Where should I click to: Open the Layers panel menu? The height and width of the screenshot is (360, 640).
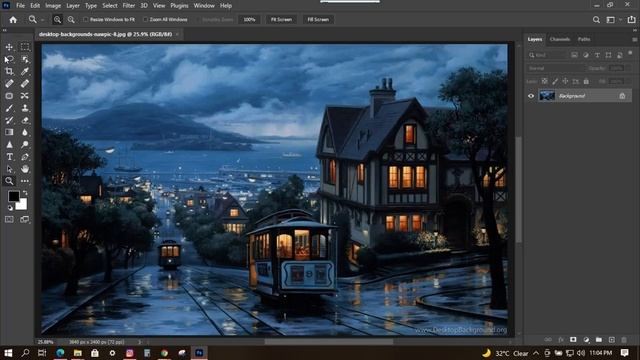(x=635, y=40)
